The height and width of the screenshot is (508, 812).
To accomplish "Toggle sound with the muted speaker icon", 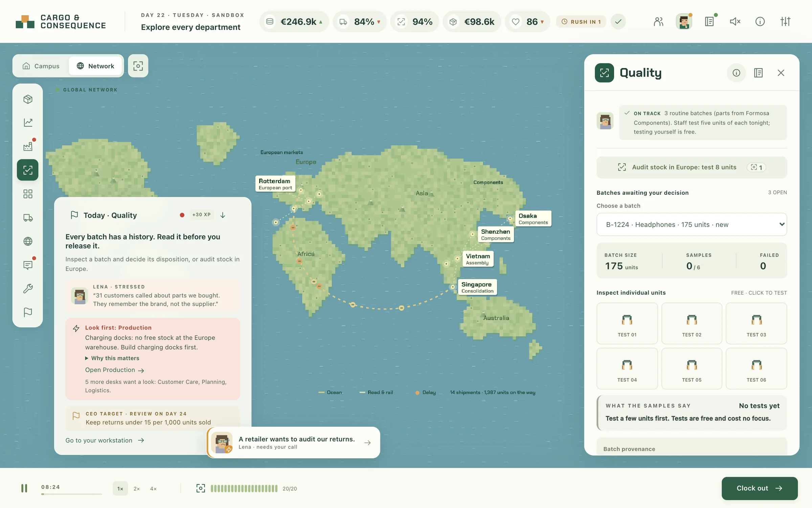I will tap(735, 22).
